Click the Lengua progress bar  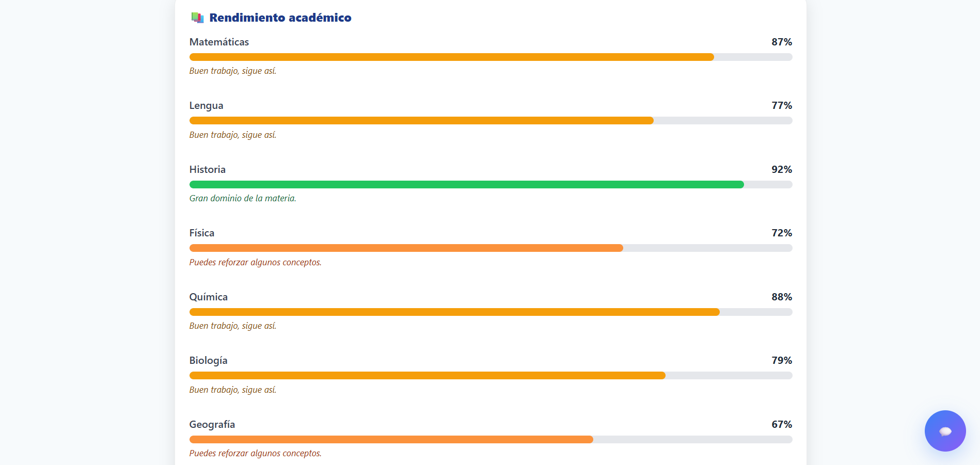[x=491, y=121]
